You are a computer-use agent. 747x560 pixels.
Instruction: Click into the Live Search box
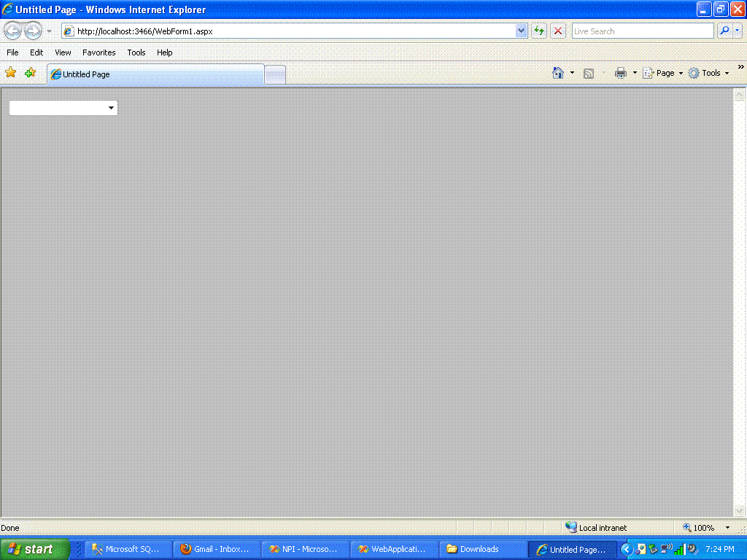tap(642, 31)
